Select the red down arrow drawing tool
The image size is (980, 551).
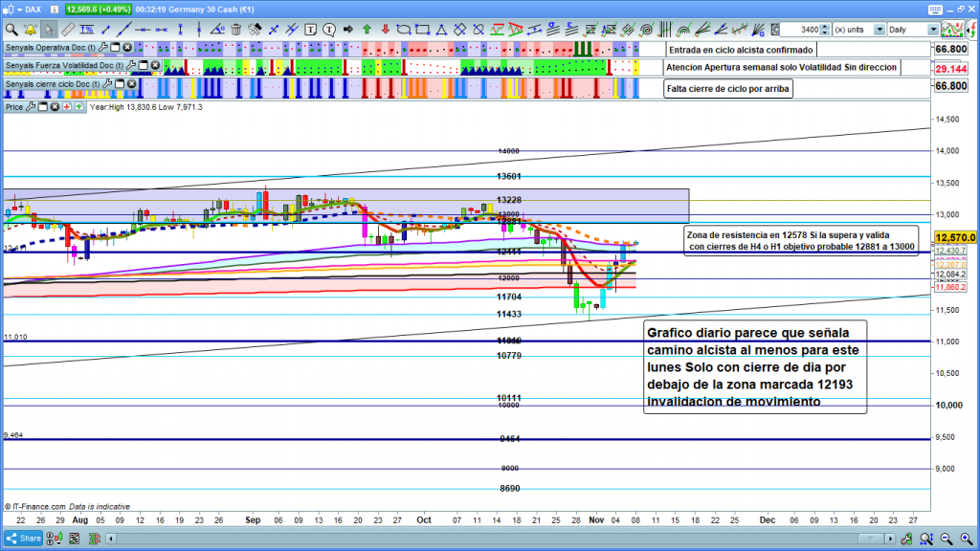[x=384, y=30]
